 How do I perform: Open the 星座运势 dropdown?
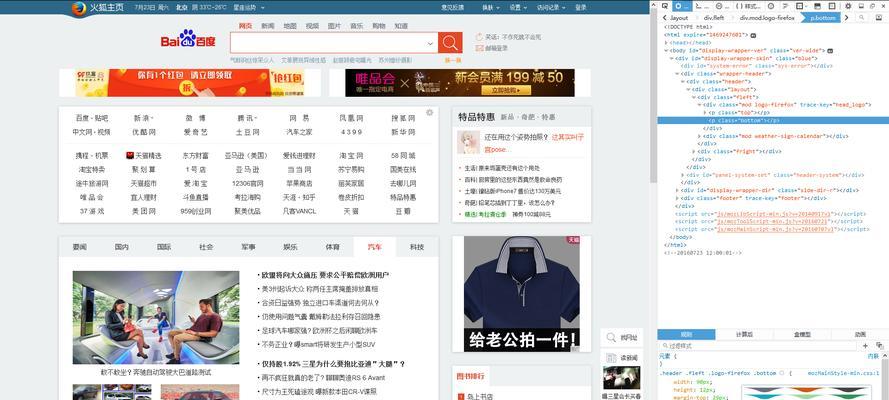point(249,7)
